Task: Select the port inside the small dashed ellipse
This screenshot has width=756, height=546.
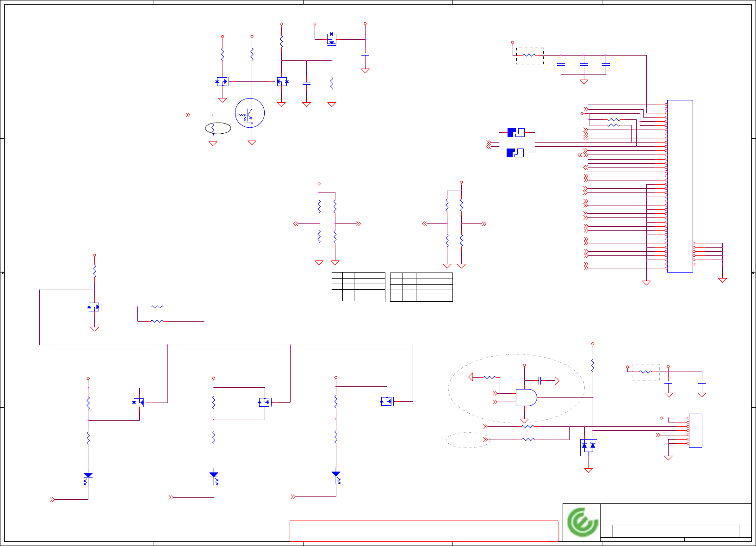Action: [x=486, y=440]
